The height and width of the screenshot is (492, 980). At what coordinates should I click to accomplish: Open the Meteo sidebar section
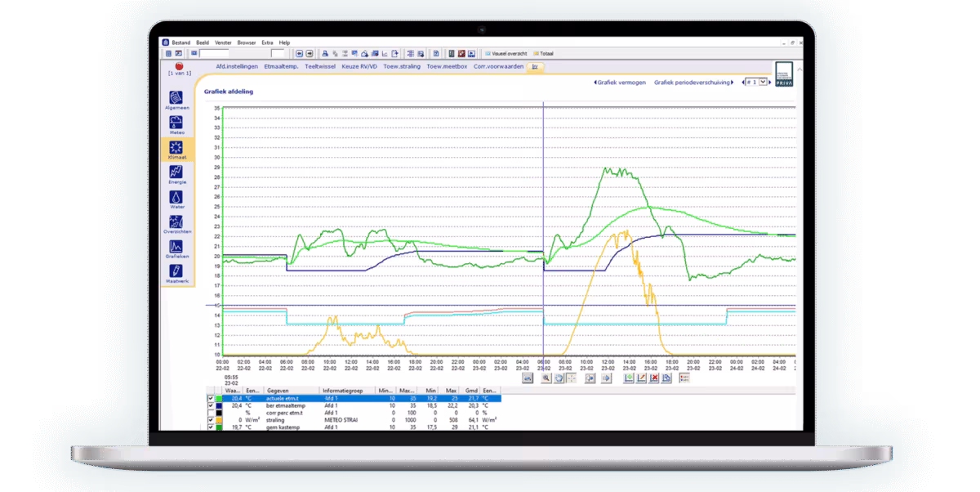176,123
